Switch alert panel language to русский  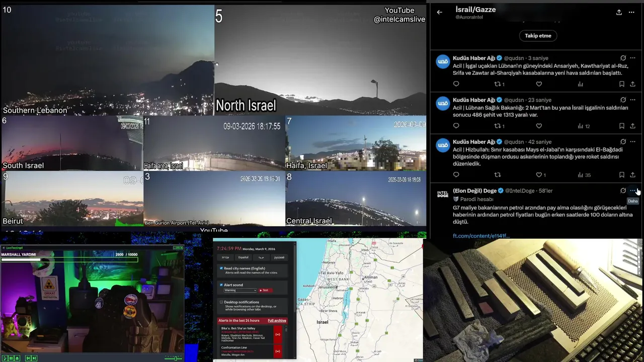[x=279, y=257]
